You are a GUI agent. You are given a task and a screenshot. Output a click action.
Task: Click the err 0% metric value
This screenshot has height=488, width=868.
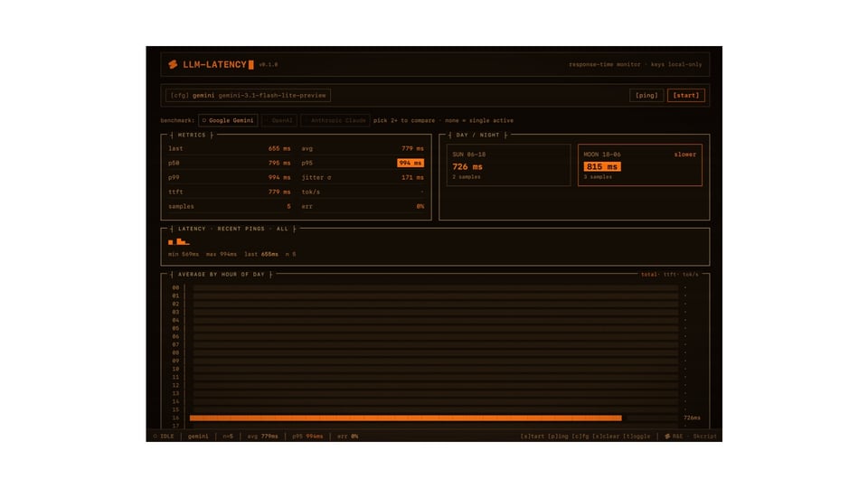tap(420, 206)
